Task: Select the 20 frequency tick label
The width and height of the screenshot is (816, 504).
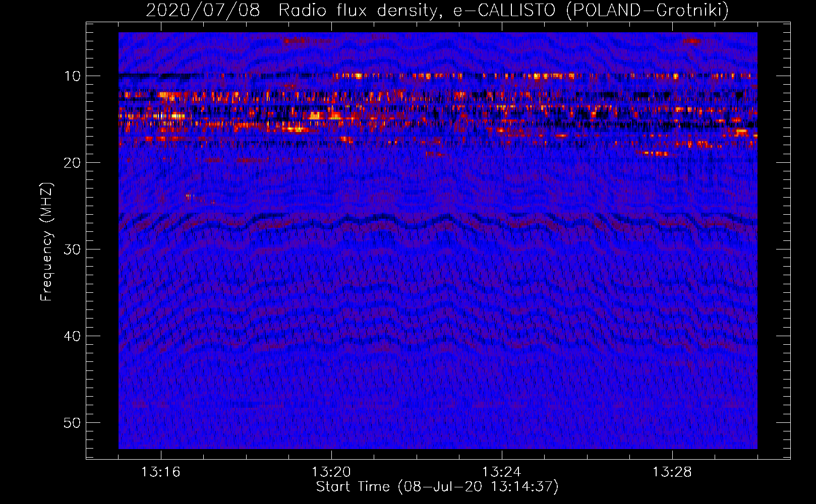Action: [x=72, y=163]
